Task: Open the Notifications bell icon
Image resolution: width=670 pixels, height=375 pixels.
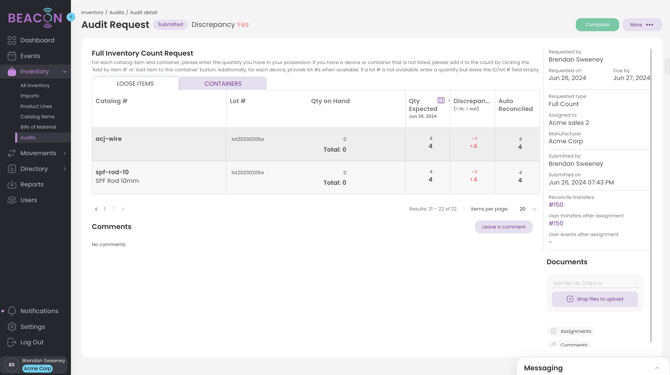Action: pos(12,311)
